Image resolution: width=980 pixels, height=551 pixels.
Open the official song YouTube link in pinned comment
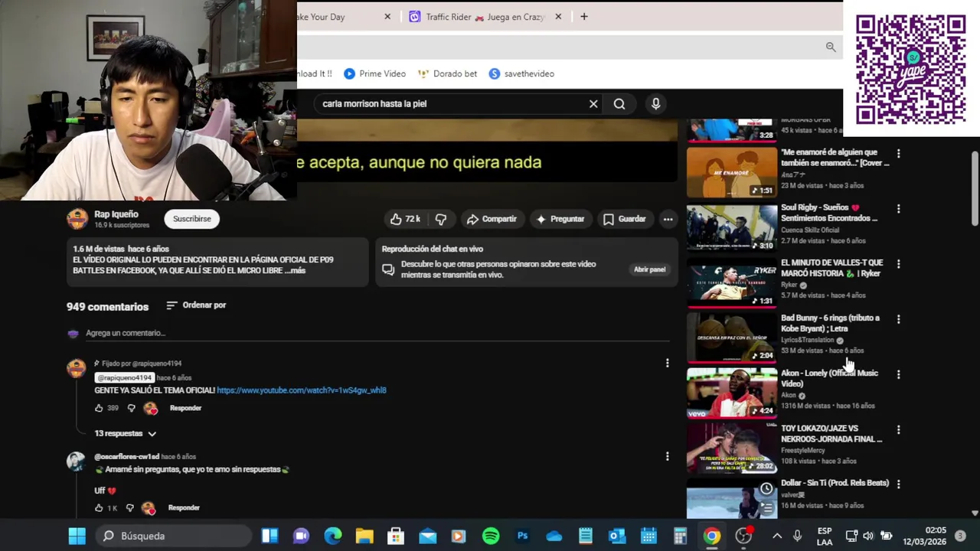[x=302, y=390]
